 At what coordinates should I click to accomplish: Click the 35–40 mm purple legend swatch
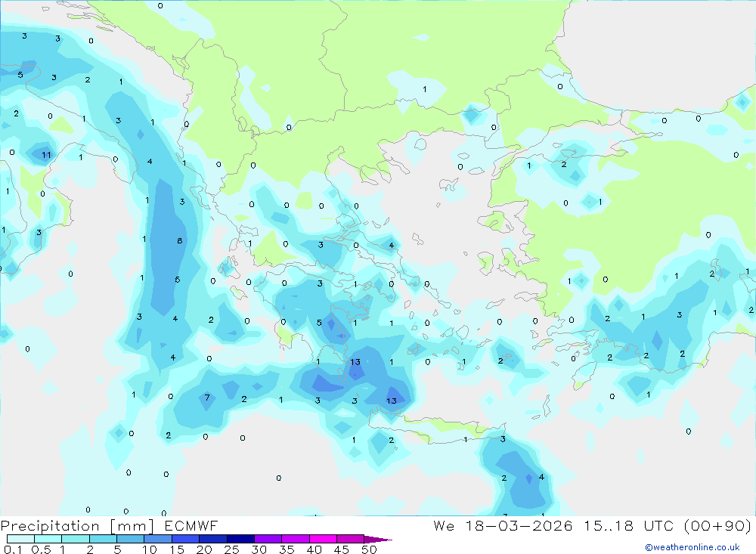pos(295,539)
